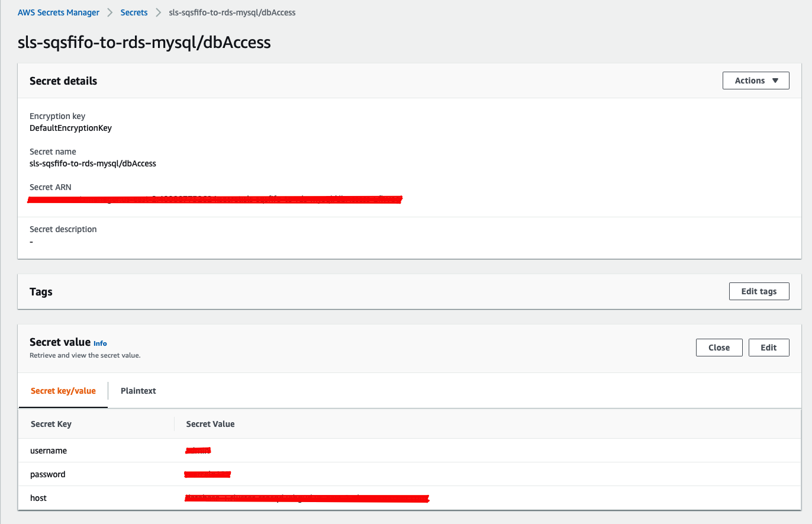The image size is (812, 524).
Task: Click the DefaultEncryptionKey value text
Action: (x=70, y=128)
